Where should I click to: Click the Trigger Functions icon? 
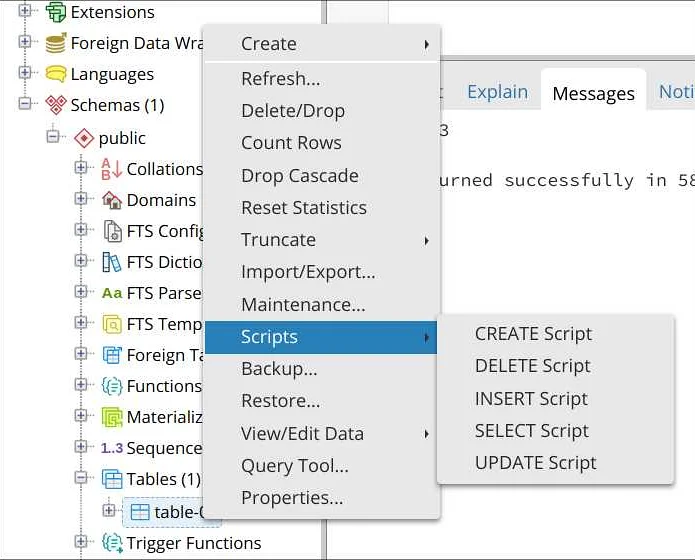tap(112, 543)
